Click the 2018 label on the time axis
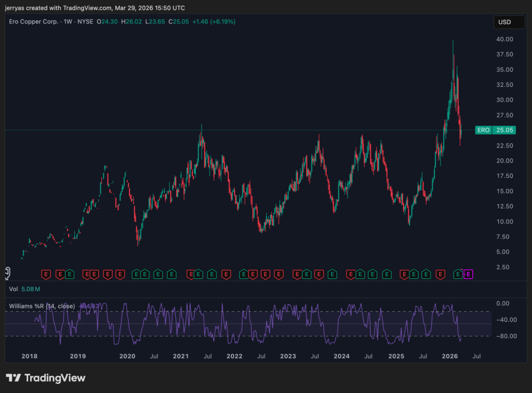The width and height of the screenshot is (532, 393). pyautogui.click(x=29, y=356)
